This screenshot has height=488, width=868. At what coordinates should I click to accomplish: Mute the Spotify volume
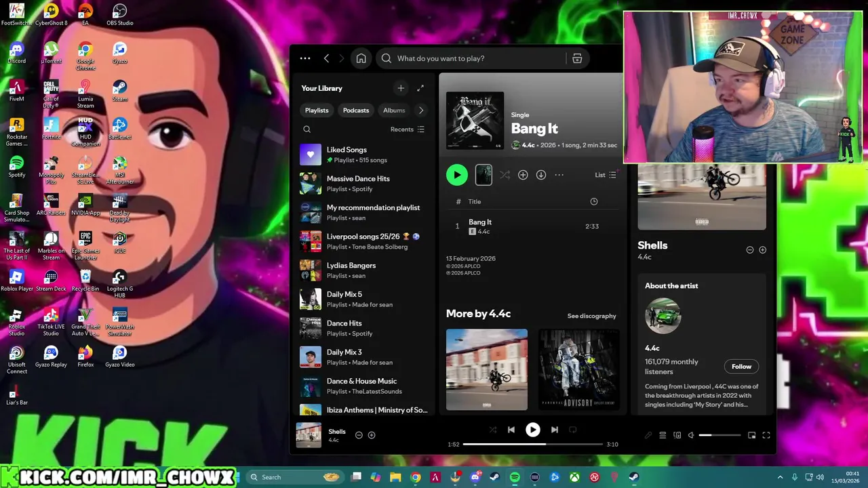coord(691,435)
